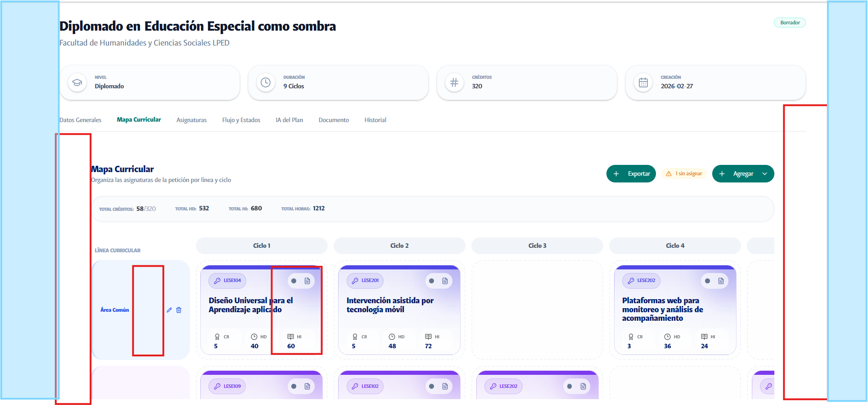
Task: Click the status dot on the LESE104 card
Action: 294,281
